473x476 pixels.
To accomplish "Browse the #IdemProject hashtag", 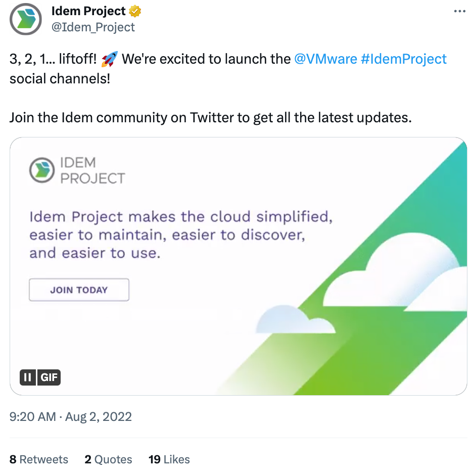I will pos(404,59).
